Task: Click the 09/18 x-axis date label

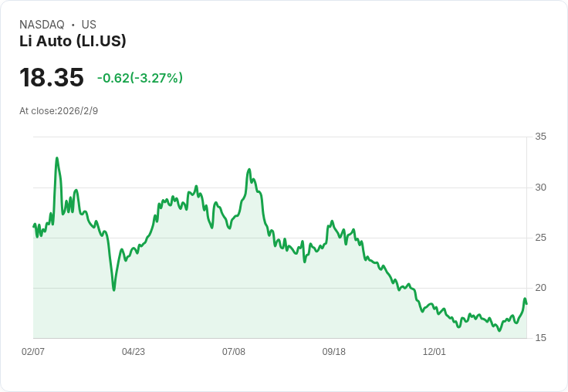Action: (334, 351)
